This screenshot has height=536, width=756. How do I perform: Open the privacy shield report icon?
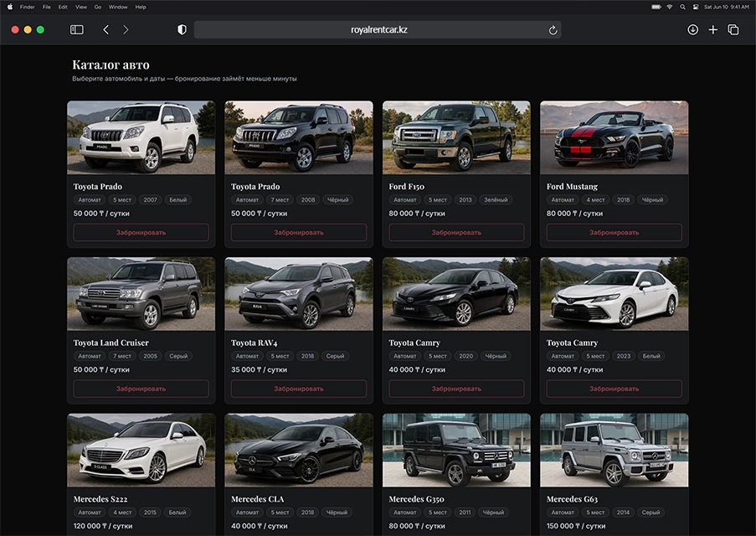click(x=182, y=30)
